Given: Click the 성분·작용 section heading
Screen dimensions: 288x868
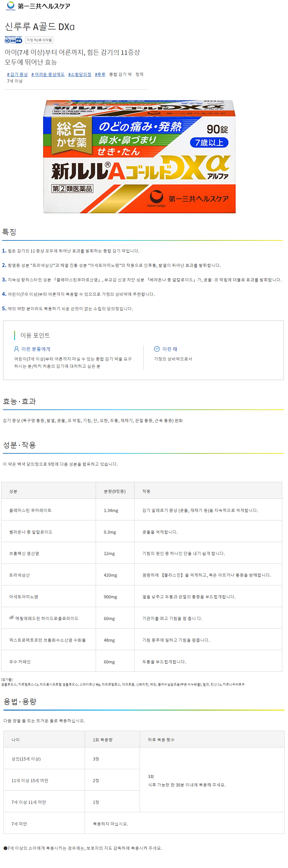Looking at the screenshot, I should [x=20, y=445].
